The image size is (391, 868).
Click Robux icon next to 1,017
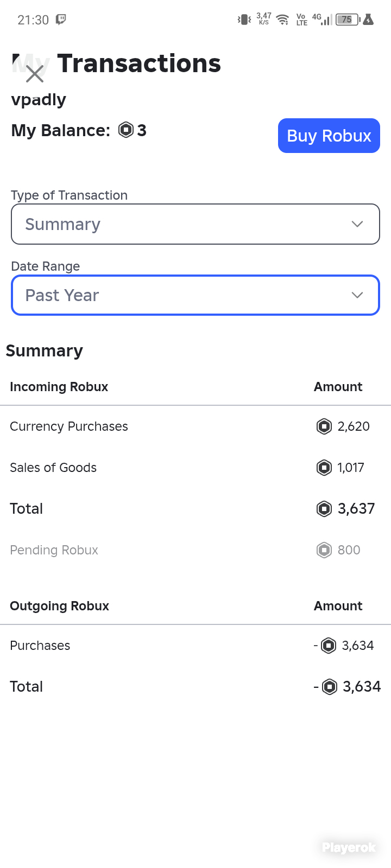324,467
